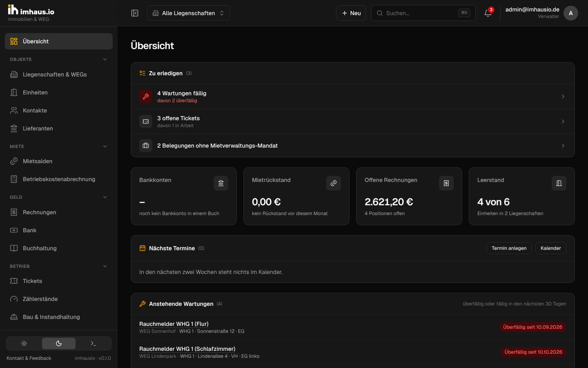This screenshot has width=588, height=368.
Task: Open Betriebskostenabrechnung page
Action: pyautogui.click(x=59, y=179)
